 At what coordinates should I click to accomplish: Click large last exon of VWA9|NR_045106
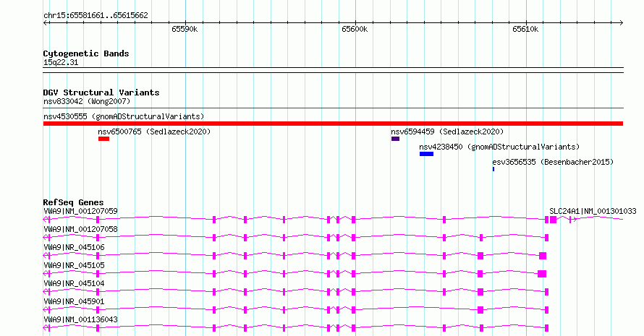543,256
